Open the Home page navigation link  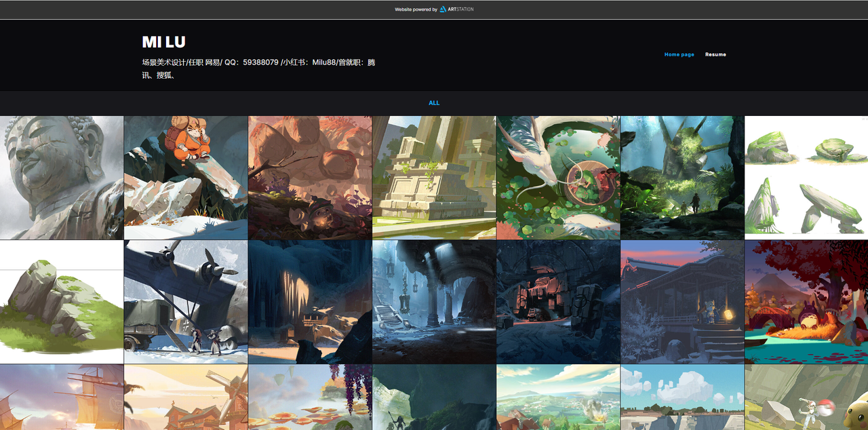click(679, 54)
